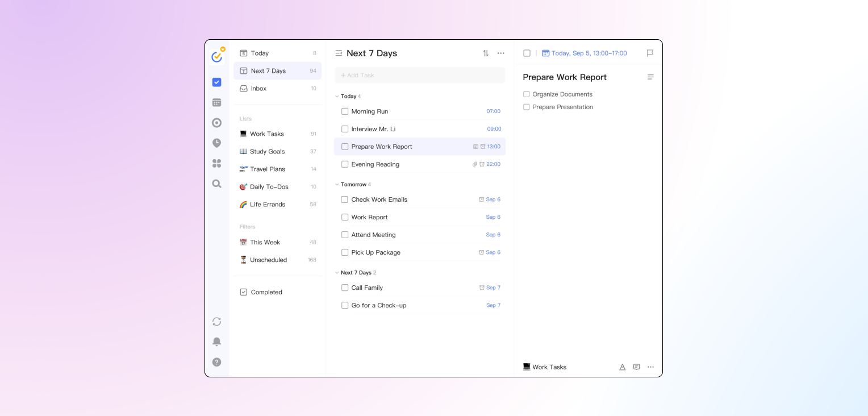Click the Add Task input field

pos(420,75)
